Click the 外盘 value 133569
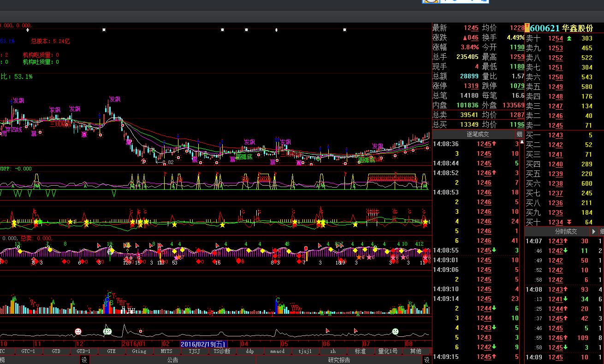The width and height of the screenshot is (604, 364). (x=513, y=106)
